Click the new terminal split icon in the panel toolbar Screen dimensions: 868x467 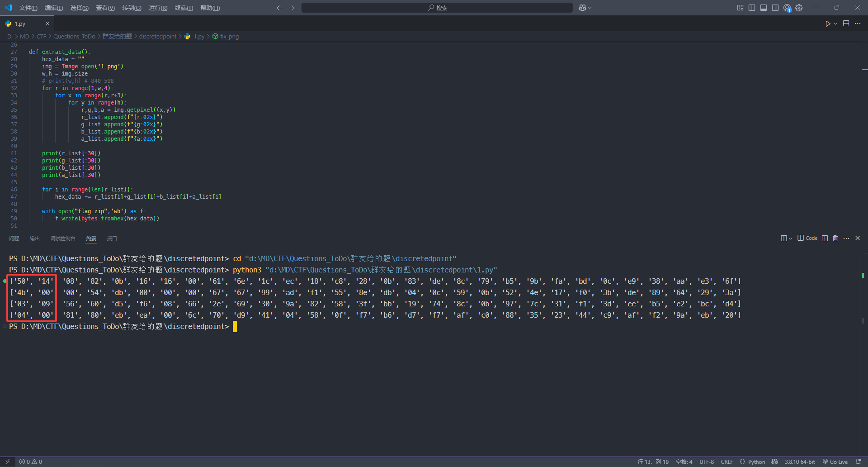[x=784, y=238]
